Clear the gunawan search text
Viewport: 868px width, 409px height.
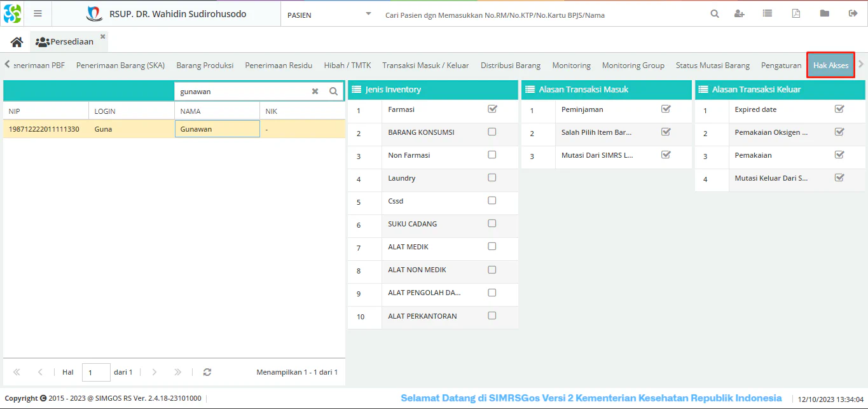315,92
